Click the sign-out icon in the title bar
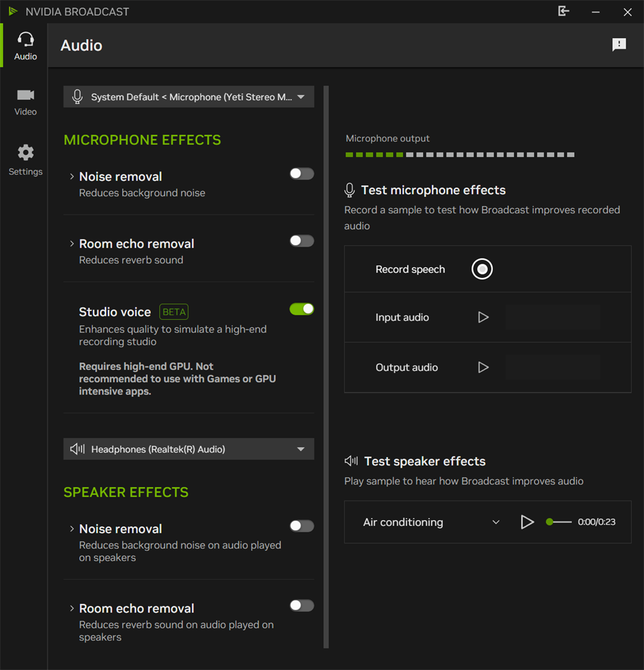Viewport: 644px width, 670px height. click(x=564, y=12)
